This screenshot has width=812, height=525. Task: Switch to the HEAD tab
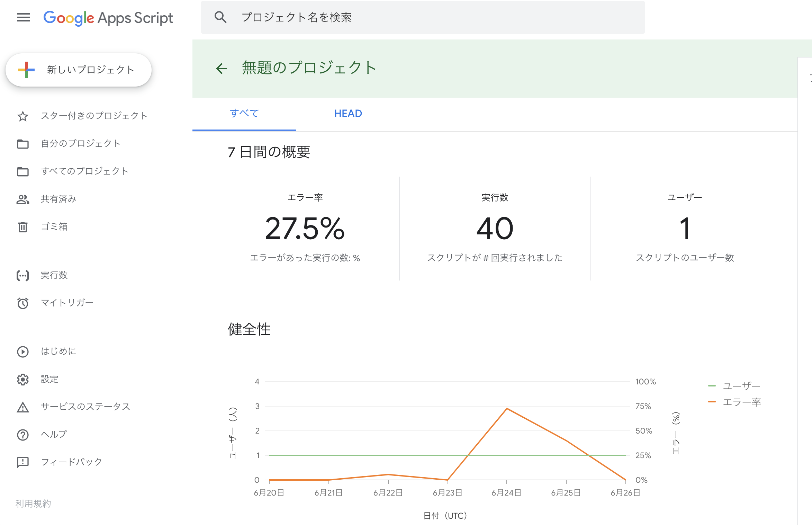pyautogui.click(x=348, y=113)
